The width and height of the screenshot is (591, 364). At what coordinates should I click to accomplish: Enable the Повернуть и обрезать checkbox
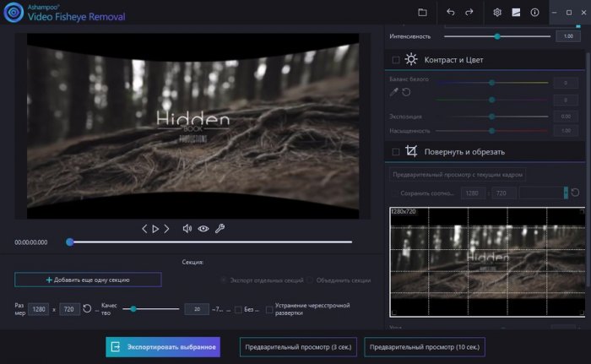pyautogui.click(x=395, y=152)
